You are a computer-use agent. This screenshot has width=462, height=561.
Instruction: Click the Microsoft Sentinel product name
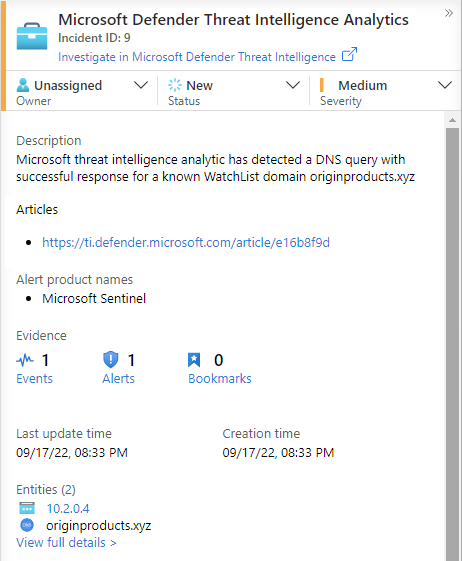pos(94,298)
